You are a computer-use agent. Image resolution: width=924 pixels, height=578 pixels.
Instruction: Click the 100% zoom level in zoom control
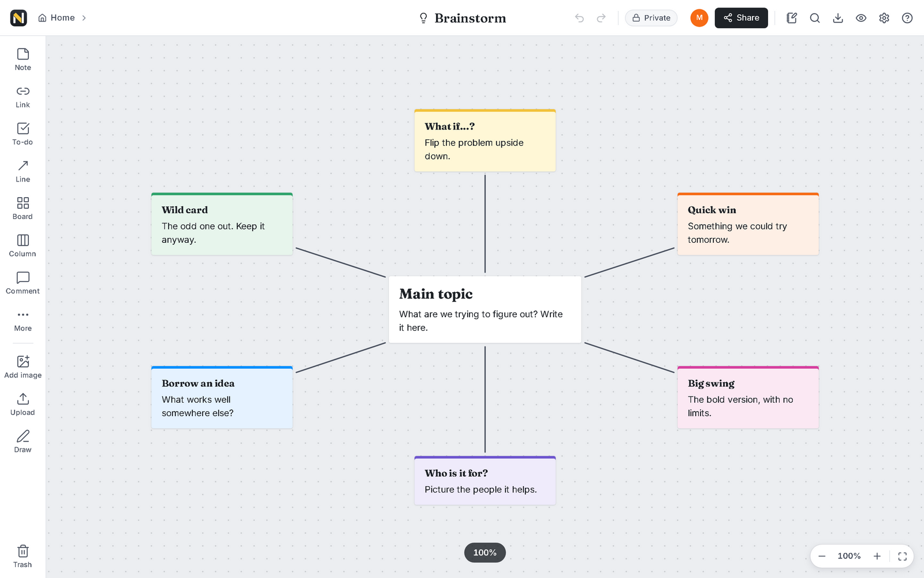(x=849, y=556)
